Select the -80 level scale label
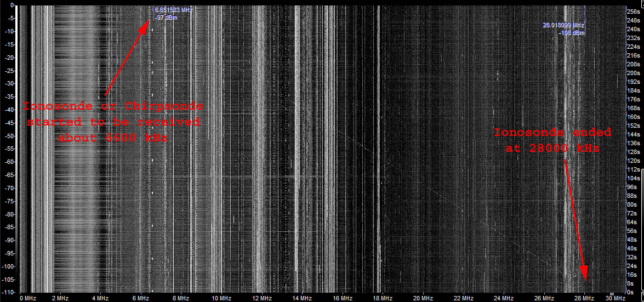Screen dimensions: 644x302 [x=10, y=214]
